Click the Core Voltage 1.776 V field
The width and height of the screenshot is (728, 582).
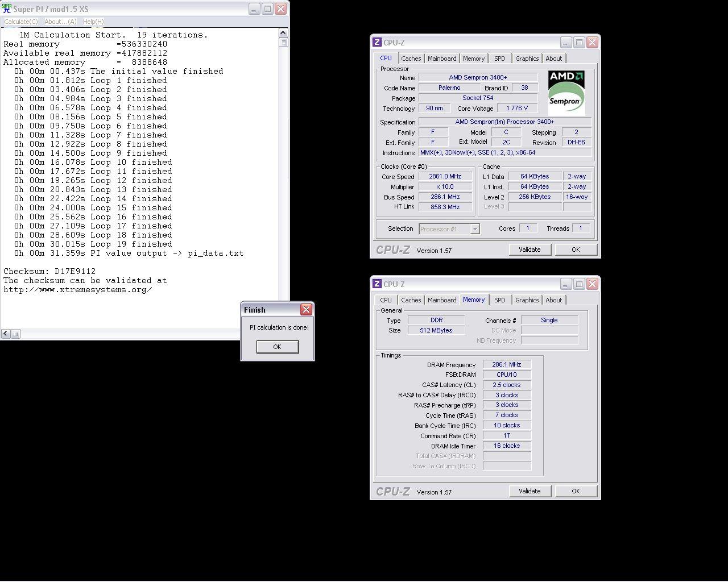(517, 108)
